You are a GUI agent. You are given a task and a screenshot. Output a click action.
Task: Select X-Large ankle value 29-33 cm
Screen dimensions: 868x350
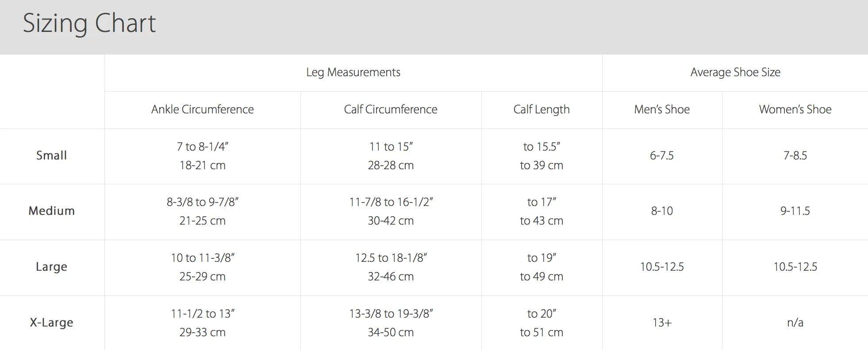click(x=202, y=332)
